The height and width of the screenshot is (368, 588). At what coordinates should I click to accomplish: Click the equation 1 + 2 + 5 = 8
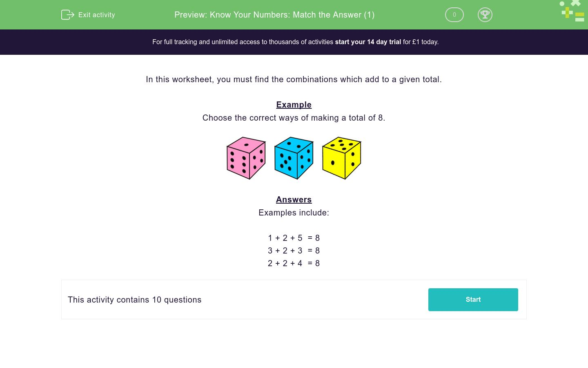coord(294,238)
